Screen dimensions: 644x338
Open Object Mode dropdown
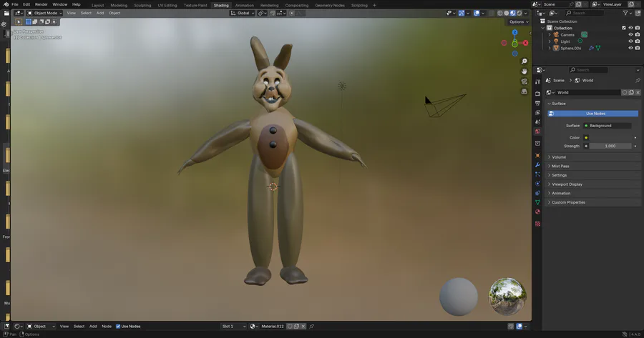(x=45, y=13)
